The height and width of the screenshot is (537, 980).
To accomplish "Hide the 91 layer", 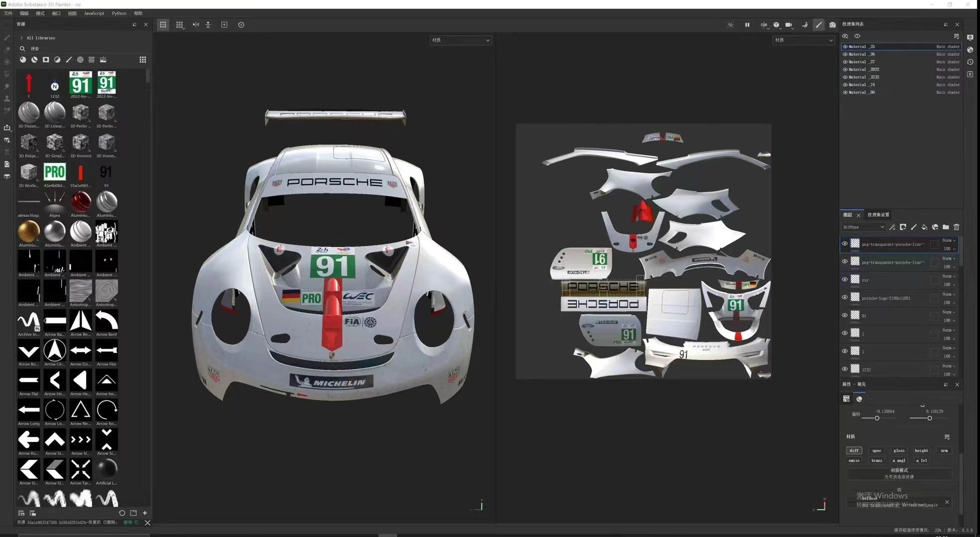I will [x=845, y=315].
